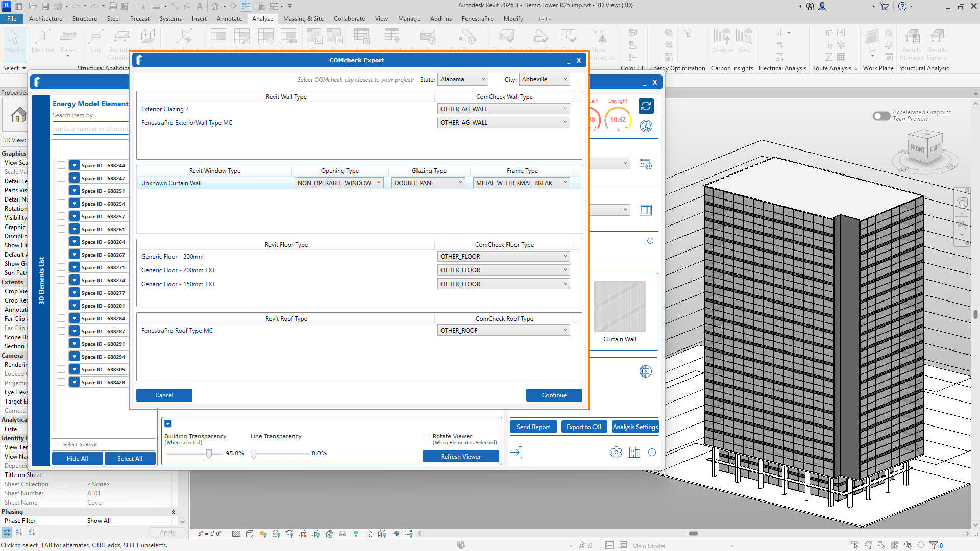The height and width of the screenshot is (551, 980).
Task: Adjust the Line Transparency slider handle
Action: pos(253,454)
